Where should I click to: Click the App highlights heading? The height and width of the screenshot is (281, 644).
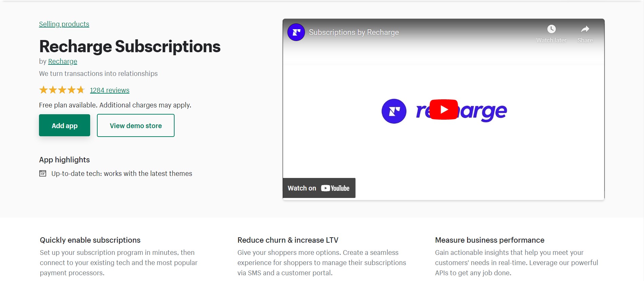[64, 160]
